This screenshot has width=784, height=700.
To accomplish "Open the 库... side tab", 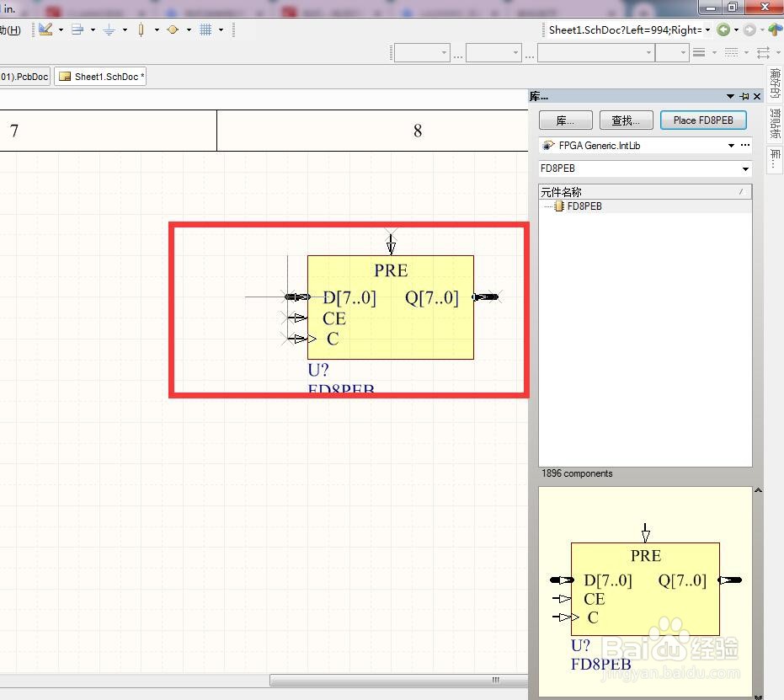I will point(775,159).
